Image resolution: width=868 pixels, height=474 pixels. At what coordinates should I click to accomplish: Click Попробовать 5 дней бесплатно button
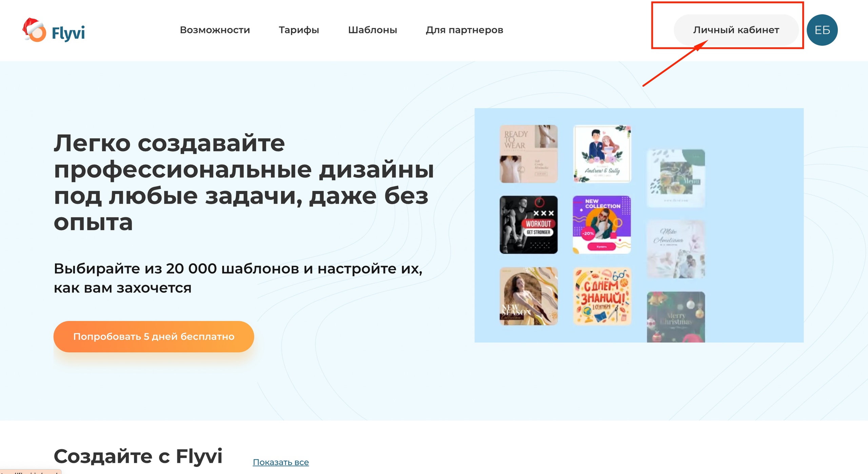pos(154,336)
